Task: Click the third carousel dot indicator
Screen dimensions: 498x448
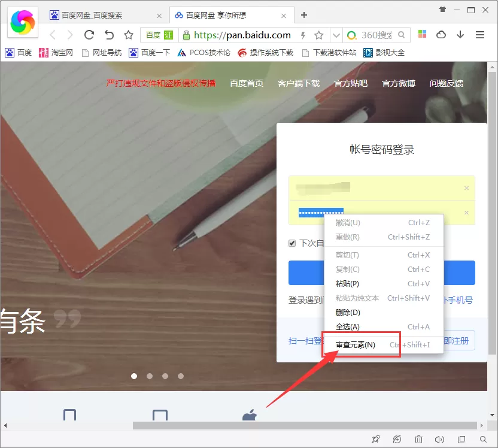Action: click(165, 376)
